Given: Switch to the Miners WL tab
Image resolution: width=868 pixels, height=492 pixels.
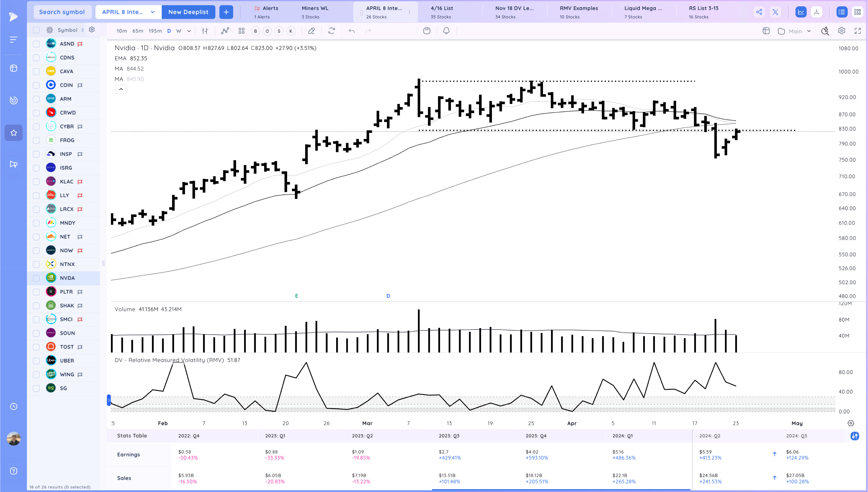Looking at the screenshot, I should coord(315,12).
